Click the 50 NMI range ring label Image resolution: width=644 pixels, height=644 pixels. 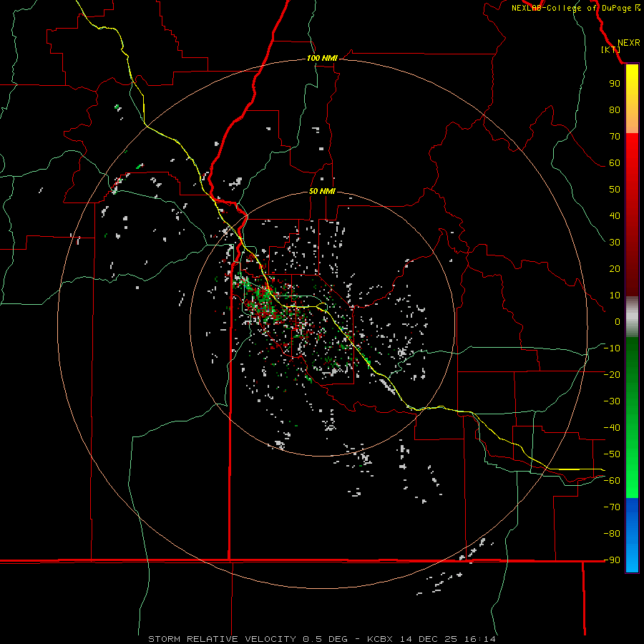click(322, 191)
